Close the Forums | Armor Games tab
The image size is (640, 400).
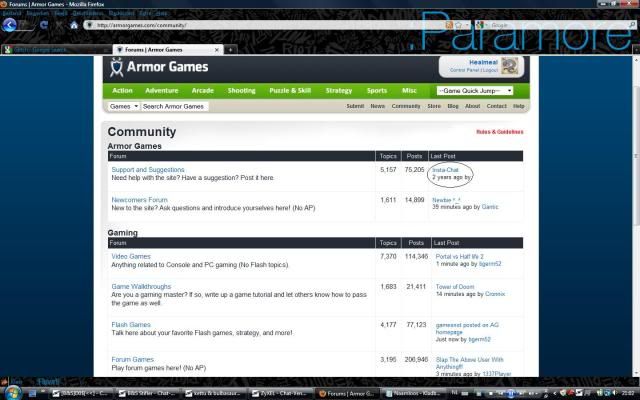pyautogui.click(x=217, y=50)
